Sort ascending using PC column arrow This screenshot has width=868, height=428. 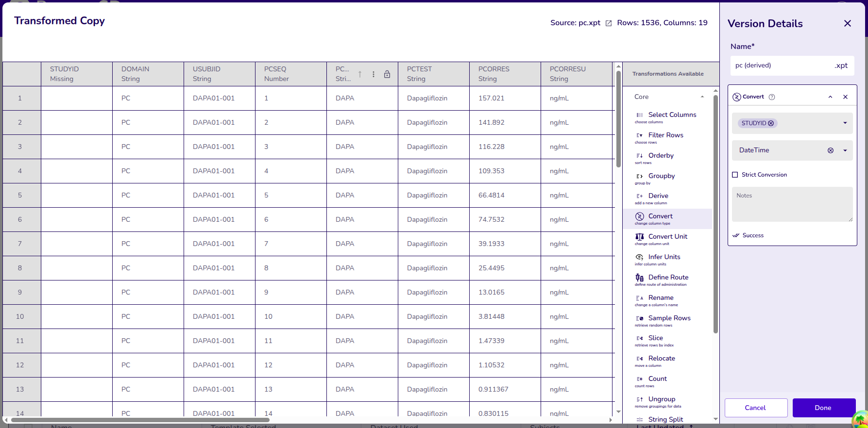click(x=360, y=74)
